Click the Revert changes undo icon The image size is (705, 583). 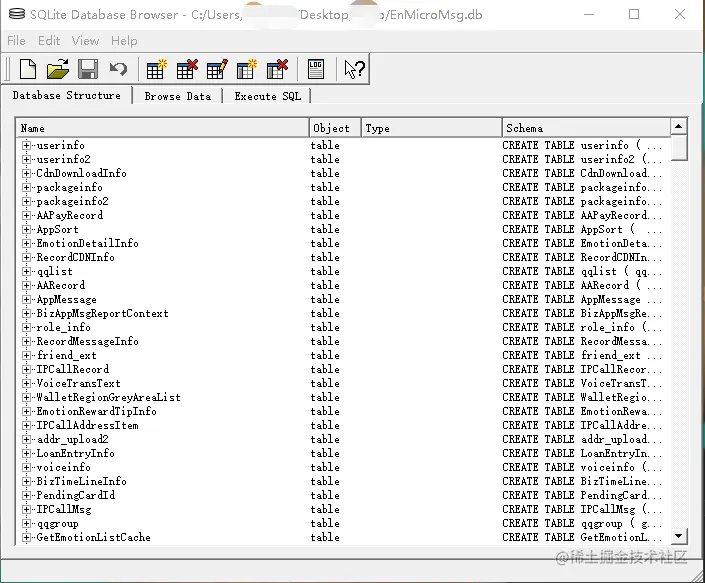[119, 69]
